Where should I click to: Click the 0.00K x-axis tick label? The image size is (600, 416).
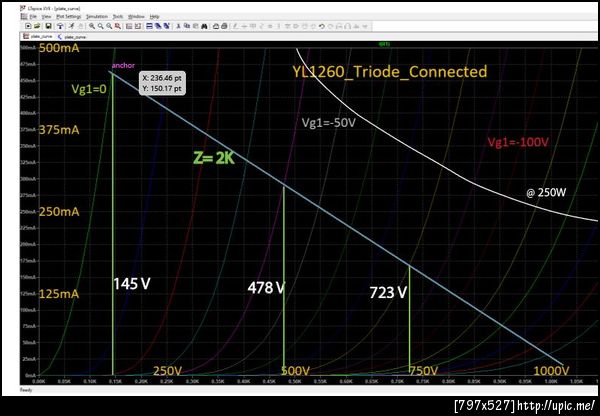[39, 382]
